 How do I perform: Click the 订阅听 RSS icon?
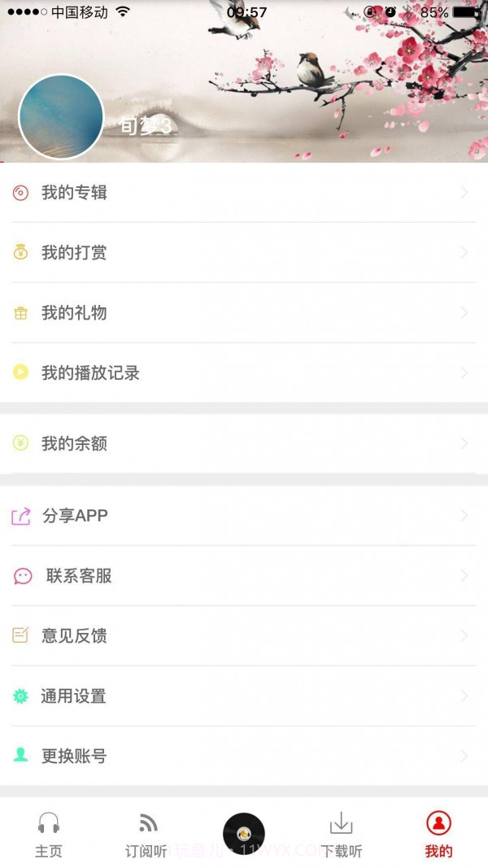click(x=146, y=824)
